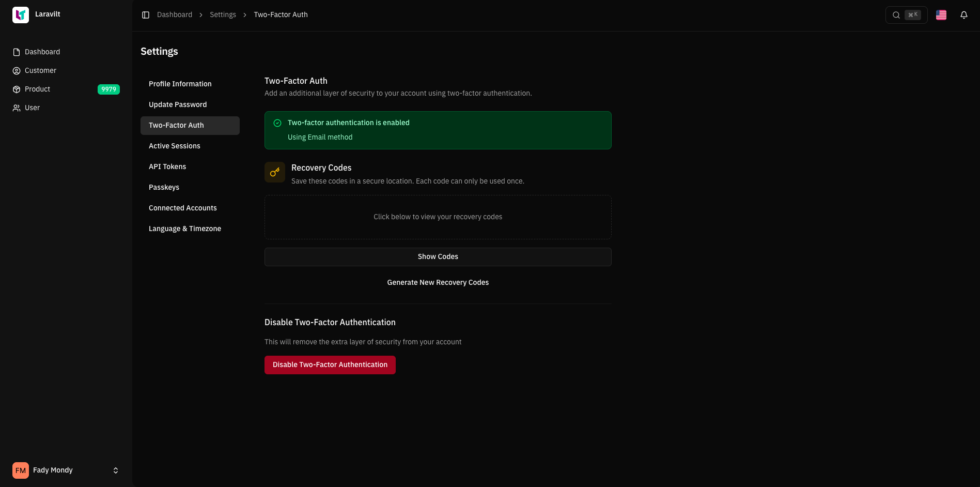Click the Show Codes button
This screenshot has height=487, width=980.
(x=438, y=256)
